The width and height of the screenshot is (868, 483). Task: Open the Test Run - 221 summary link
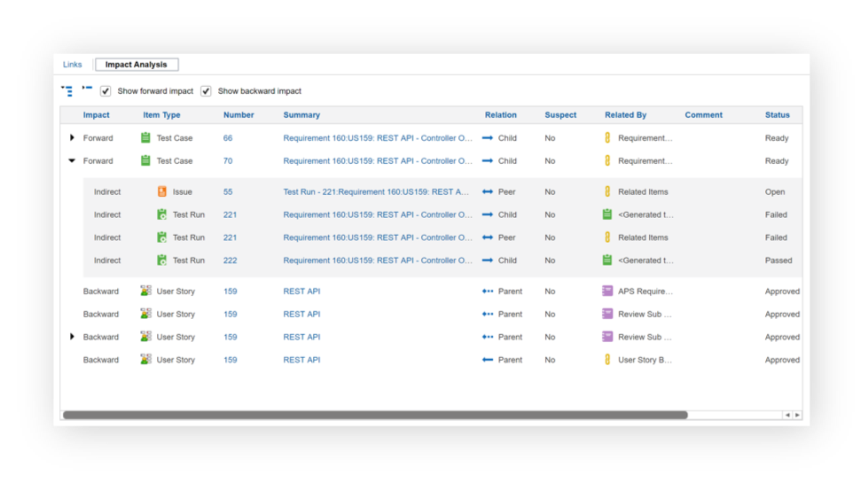[x=377, y=191]
